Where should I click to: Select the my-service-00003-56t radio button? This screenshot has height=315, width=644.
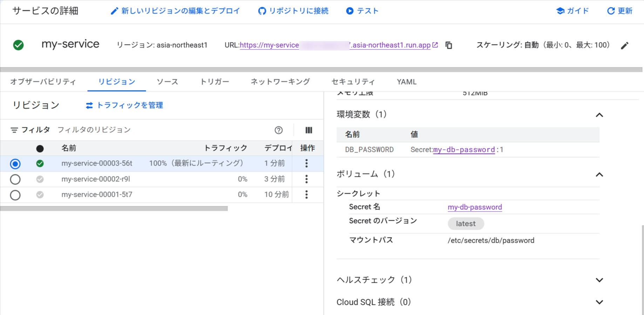[x=15, y=164]
